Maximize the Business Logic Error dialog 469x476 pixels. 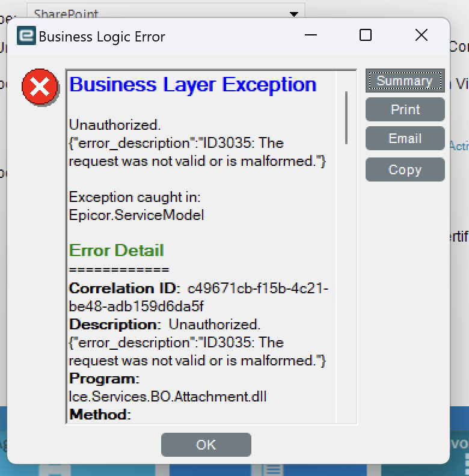(x=366, y=35)
